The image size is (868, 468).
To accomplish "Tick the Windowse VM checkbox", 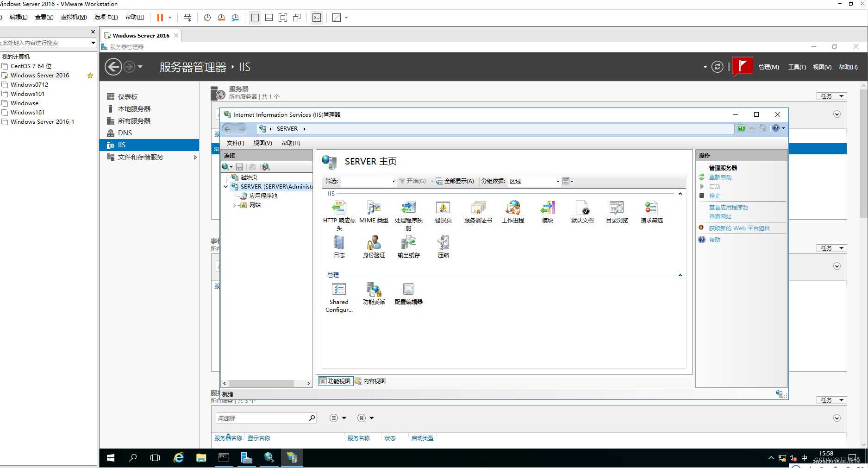I will tap(5, 103).
